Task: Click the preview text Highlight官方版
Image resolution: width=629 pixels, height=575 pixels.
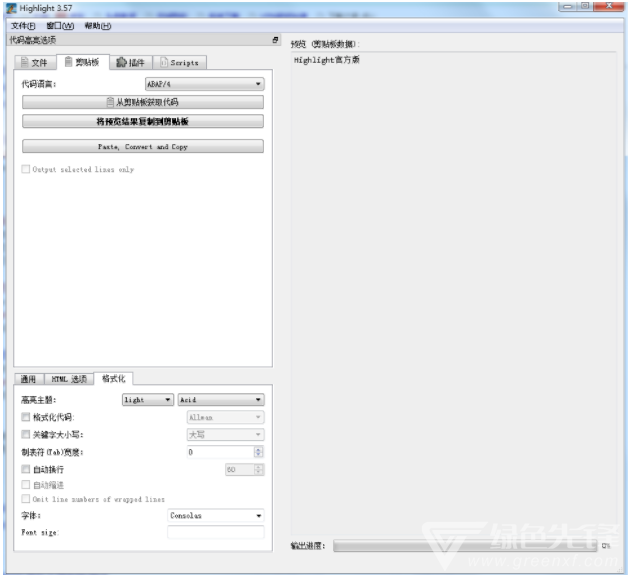Action: [x=327, y=60]
